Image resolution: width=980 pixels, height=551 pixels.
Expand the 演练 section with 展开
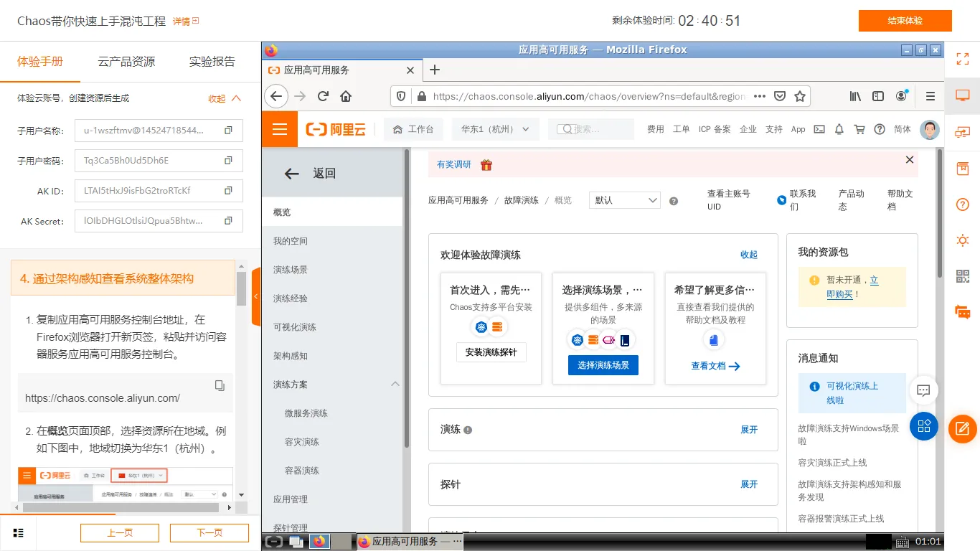coord(749,430)
